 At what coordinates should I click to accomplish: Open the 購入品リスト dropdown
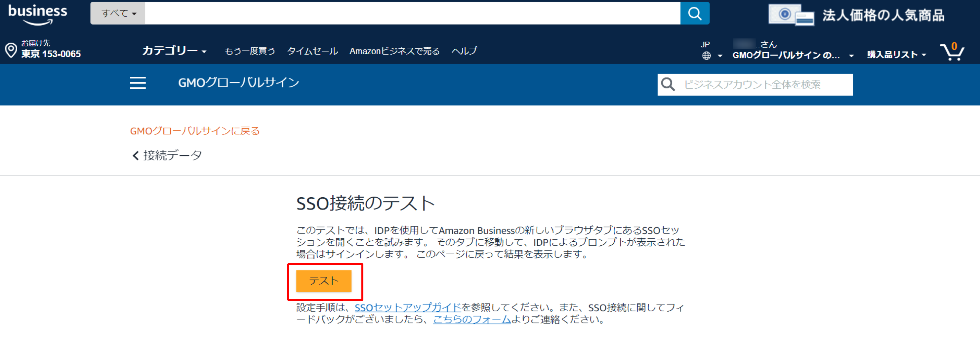click(x=896, y=55)
